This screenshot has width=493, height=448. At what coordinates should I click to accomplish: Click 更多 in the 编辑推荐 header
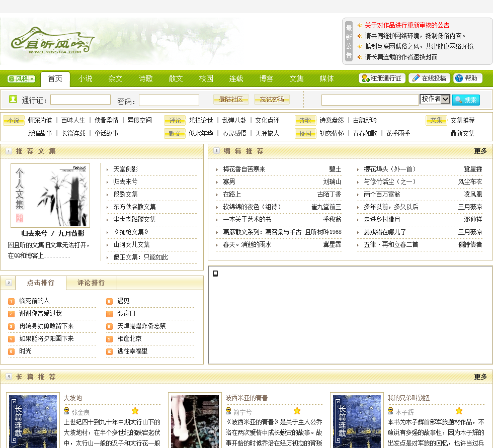coord(480,151)
